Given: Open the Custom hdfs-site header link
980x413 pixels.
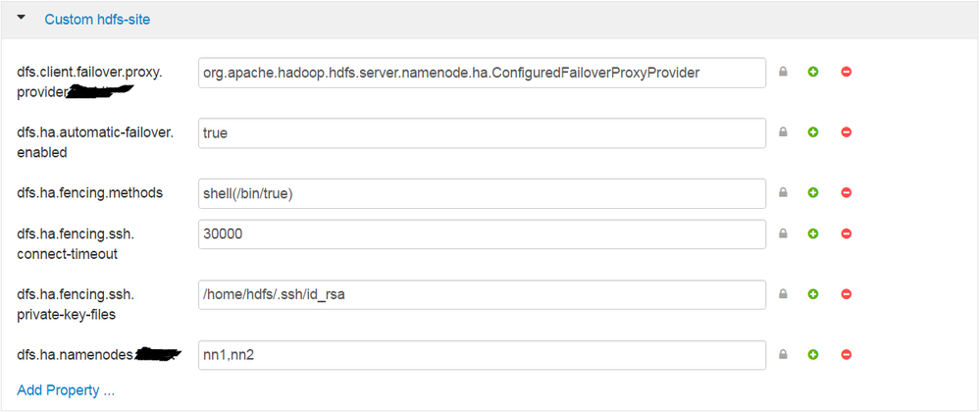Looking at the screenshot, I should coord(97,20).
